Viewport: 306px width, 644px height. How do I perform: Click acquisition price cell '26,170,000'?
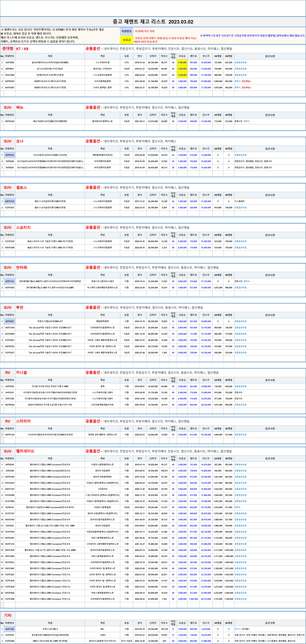(x=206, y=599)
